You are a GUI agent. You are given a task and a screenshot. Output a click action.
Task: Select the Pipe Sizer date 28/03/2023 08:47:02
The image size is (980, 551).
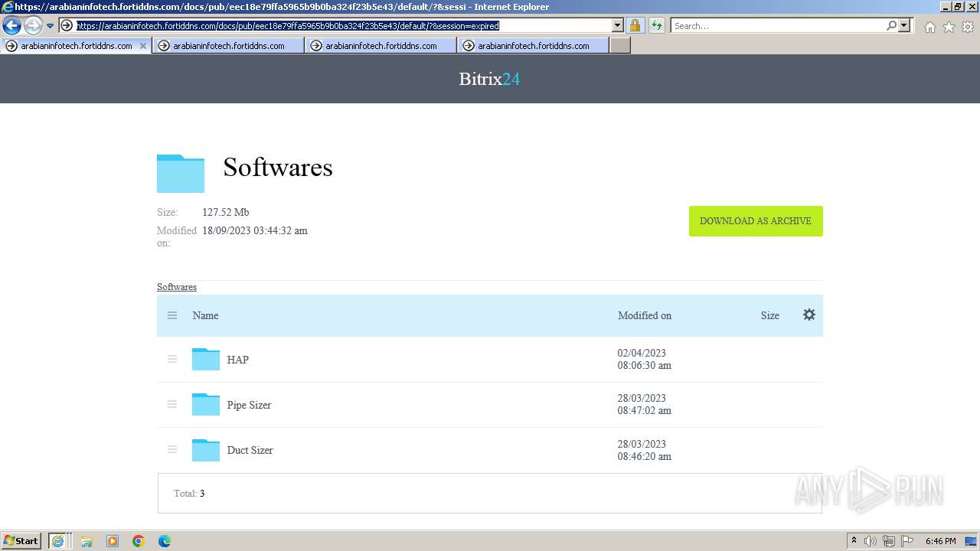pos(645,404)
